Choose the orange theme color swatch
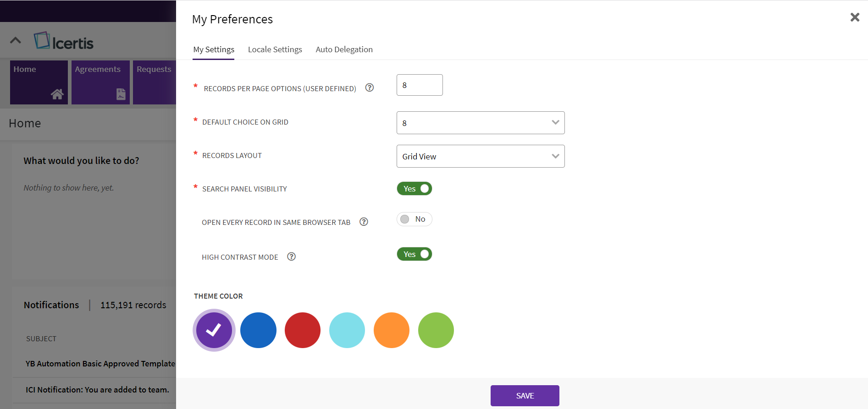Image resolution: width=868 pixels, height=409 pixels. (x=391, y=330)
